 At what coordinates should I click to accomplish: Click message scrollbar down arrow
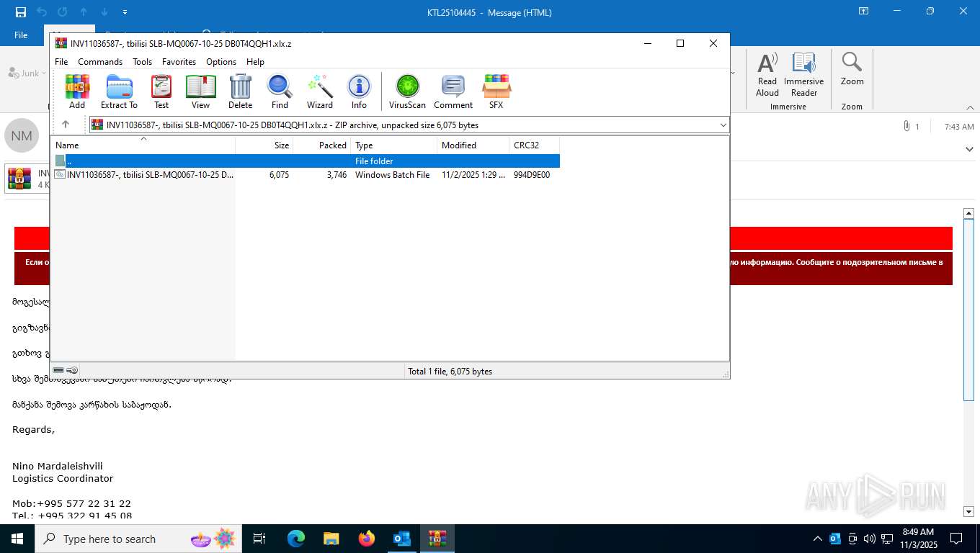pyautogui.click(x=969, y=512)
